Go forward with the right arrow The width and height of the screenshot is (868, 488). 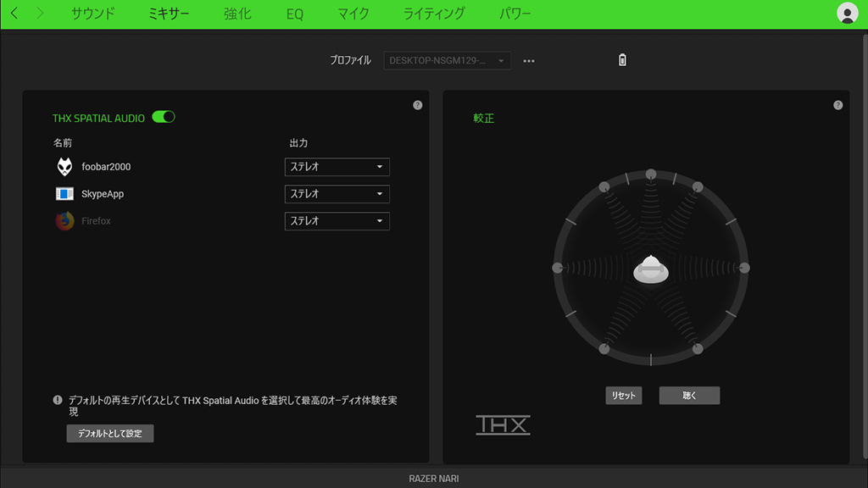(x=40, y=14)
